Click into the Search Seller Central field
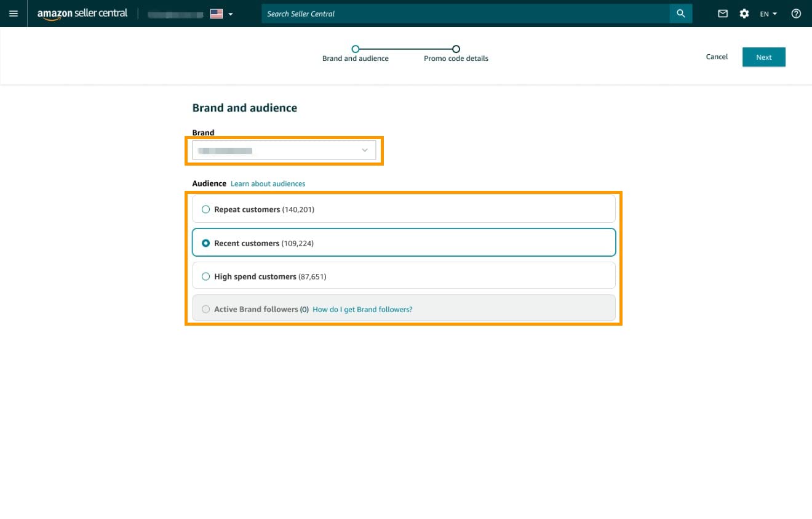 [x=464, y=14]
